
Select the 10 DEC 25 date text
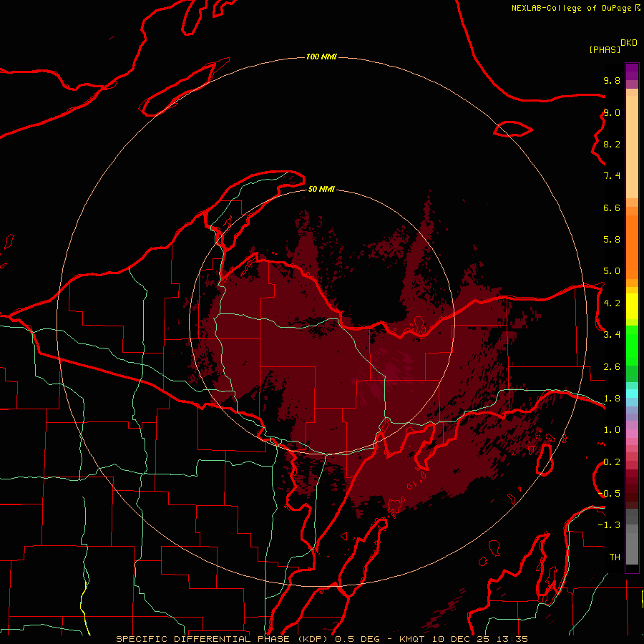click(x=462, y=639)
